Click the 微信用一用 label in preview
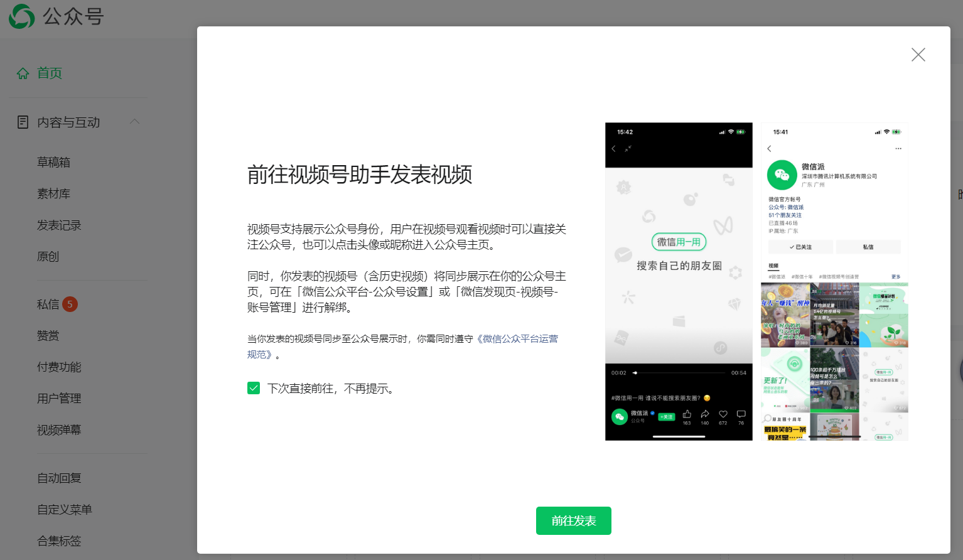Screen dimensions: 963x560 [x=679, y=242]
